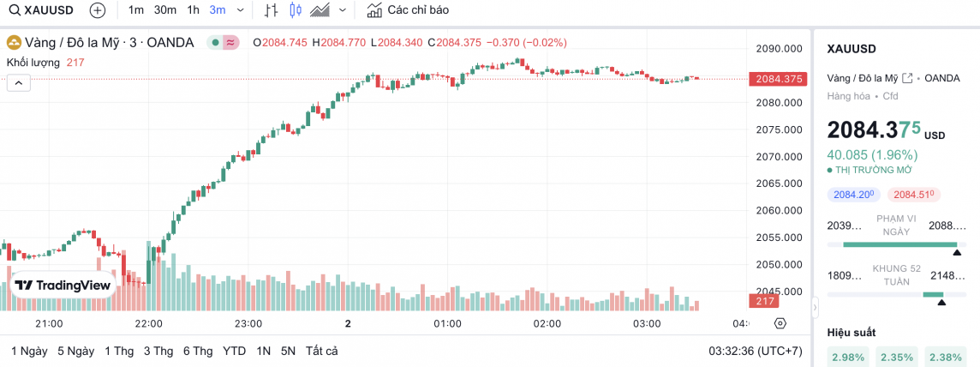980x367 pixels.
Task: Click the TradingView logo on the chart
Action: [63, 286]
